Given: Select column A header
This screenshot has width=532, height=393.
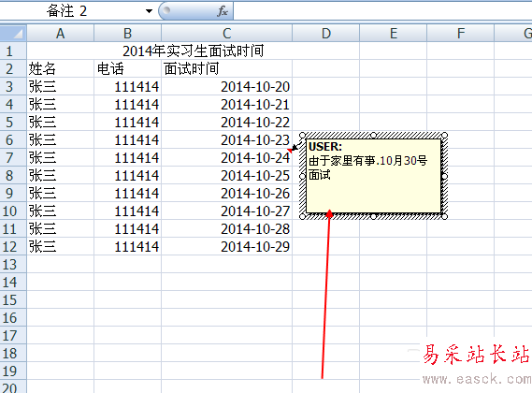Looking at the screenshot, I should pyautogui.click(x=61, y=34).
